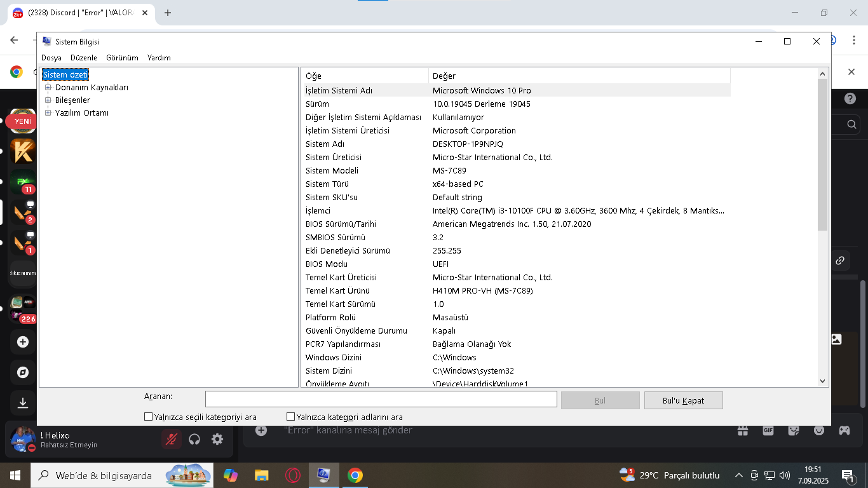Open the Discord server showing 2 unread mentions

[24, 212]
